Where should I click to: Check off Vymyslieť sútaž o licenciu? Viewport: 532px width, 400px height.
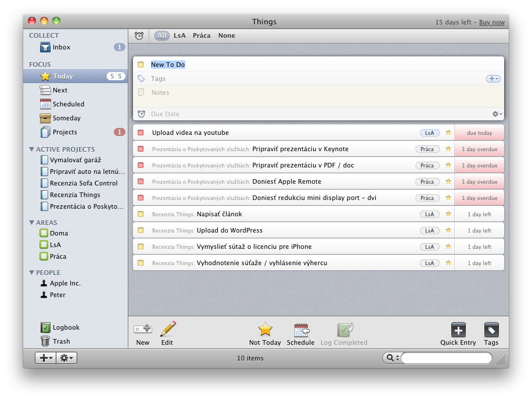141,247
